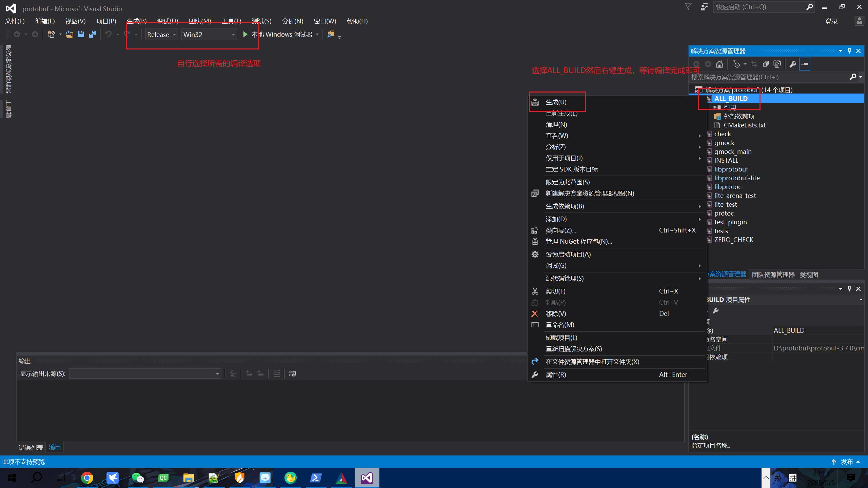This screenshot has width=868, height=488.
Task: Open search options dropdown in Solution Explorer
Action: coord(861,77)
